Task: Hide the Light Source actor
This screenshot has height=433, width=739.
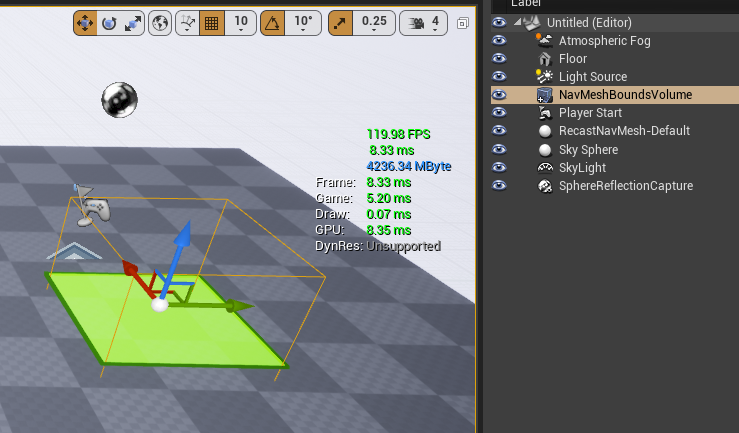Action: 499,76
